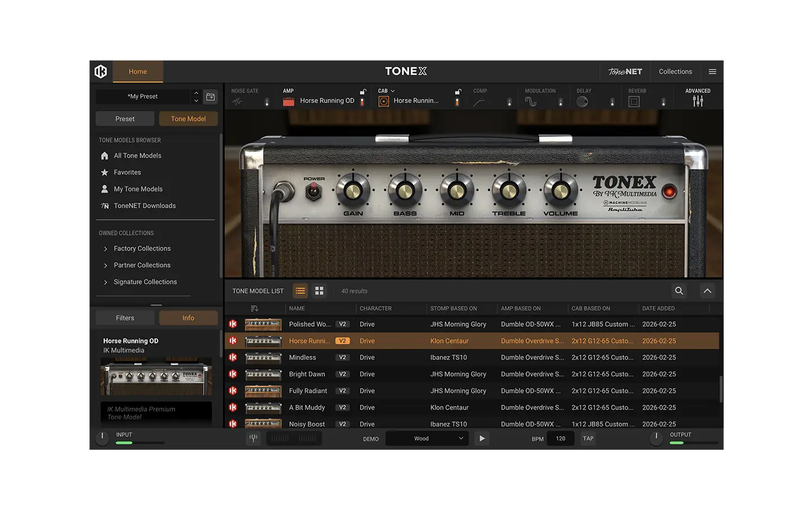Viewport: 812px width, 509px height.
Task: Switch to the Preset tab
Action: pos(125,119)
